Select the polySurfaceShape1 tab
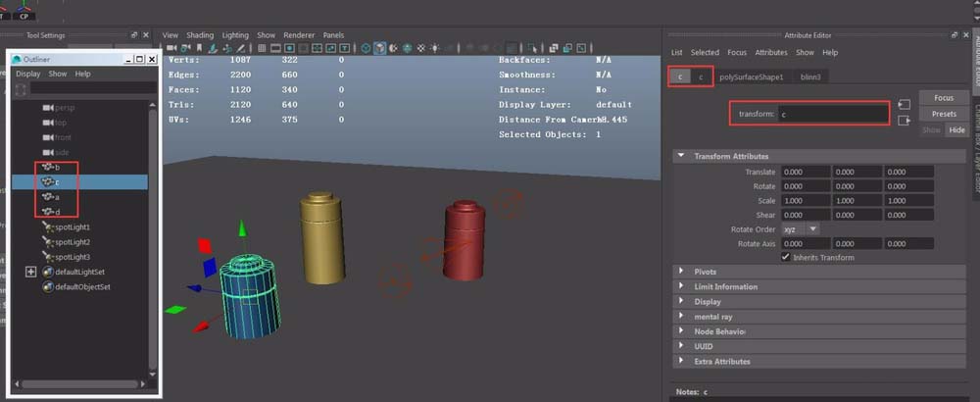Image resolution: width=980 pixels, height=402 pixels. 754,76
